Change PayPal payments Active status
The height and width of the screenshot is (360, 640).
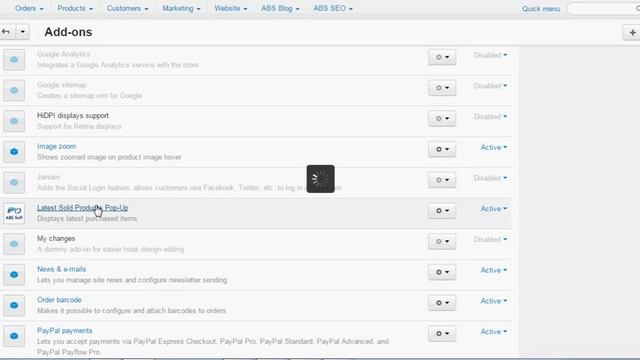pos(493,331)
